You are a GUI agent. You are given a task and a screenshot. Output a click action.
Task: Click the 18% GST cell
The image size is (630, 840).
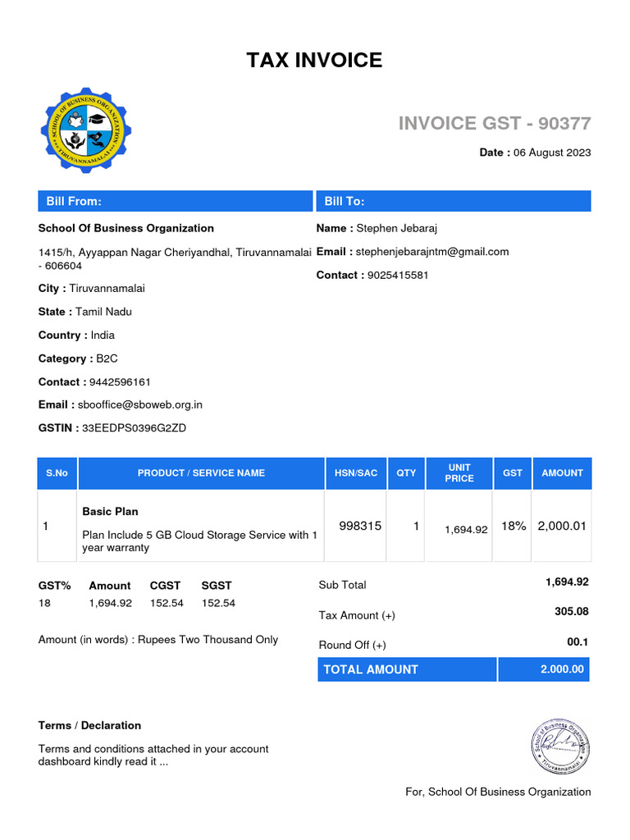click(x=514, y=526)
